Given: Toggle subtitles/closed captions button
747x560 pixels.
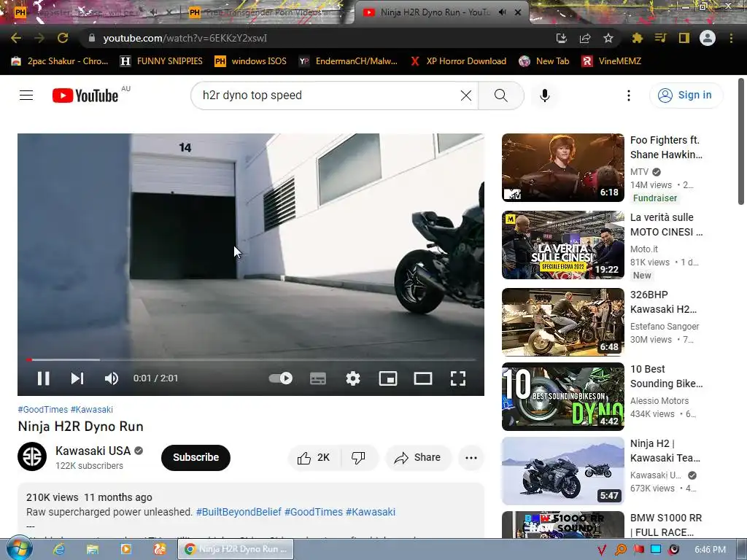Looking at the screenshot, I should [x=318, y=379].
